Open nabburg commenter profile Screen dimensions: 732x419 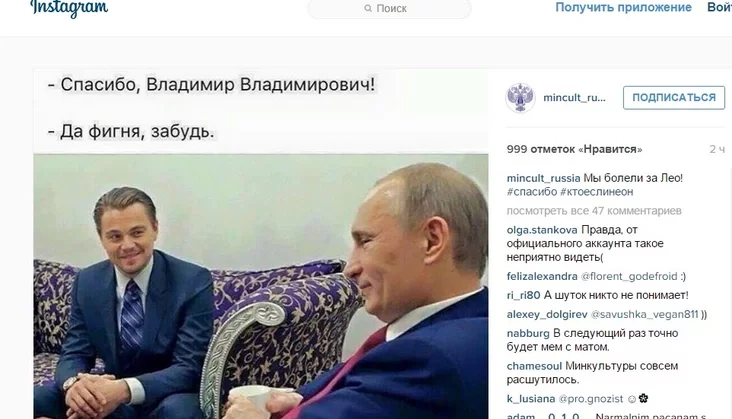pyautogui.click(x=528, y=334)
